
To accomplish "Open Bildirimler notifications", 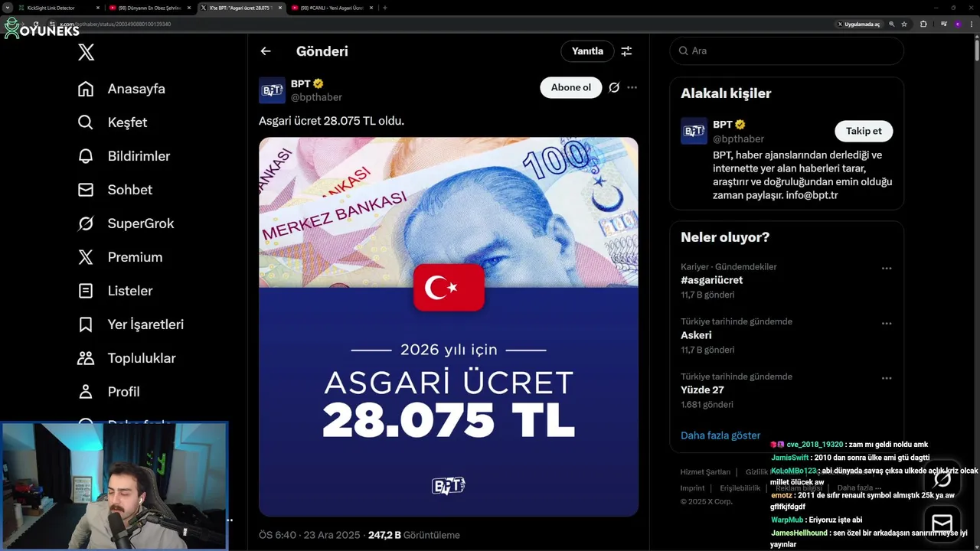I will coord(124,156).
